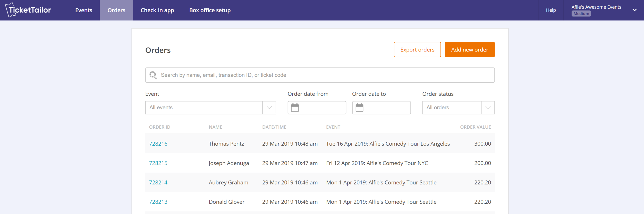Open the All orders status dropdown
The width and height of the screenshot is (644, 214).
pos(458,108)
